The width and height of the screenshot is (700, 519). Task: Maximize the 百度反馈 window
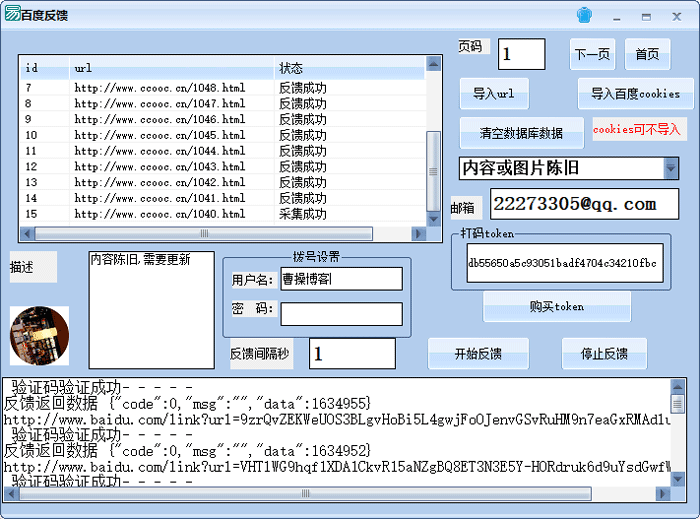pyautogui.click(x=646, y=17)
